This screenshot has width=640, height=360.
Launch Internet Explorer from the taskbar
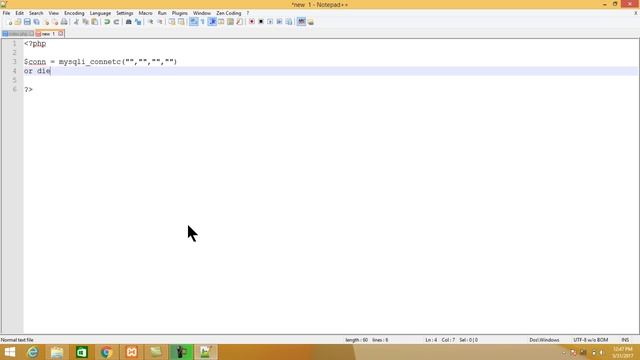pyautogui.click(x=33, y=352)
